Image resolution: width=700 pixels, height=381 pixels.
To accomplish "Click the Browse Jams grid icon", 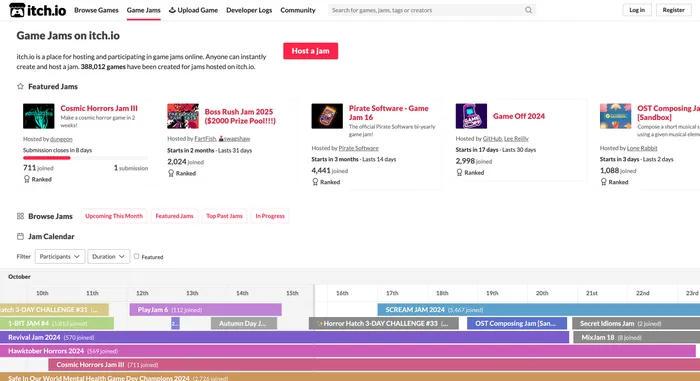I will (x=20, y=216).
